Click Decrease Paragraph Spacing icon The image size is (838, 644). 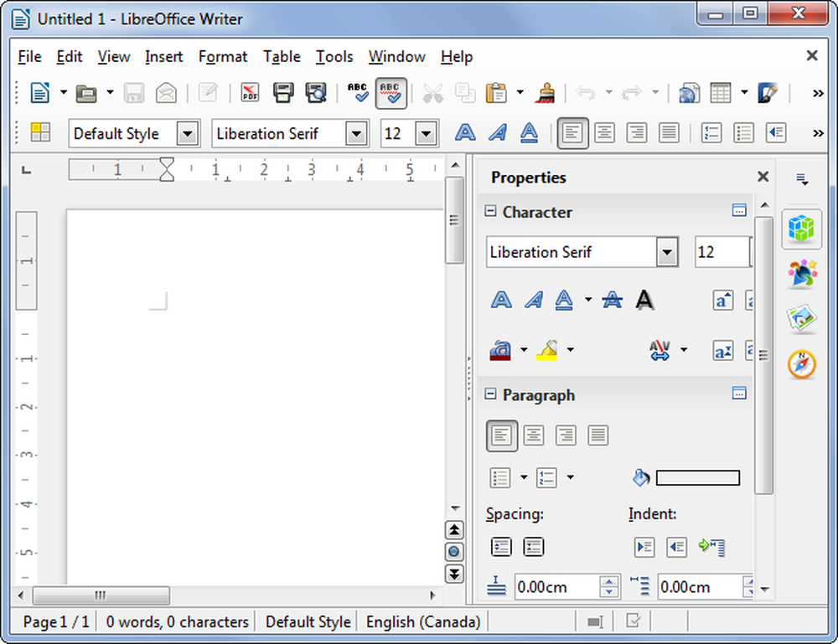tap(533, 547)
